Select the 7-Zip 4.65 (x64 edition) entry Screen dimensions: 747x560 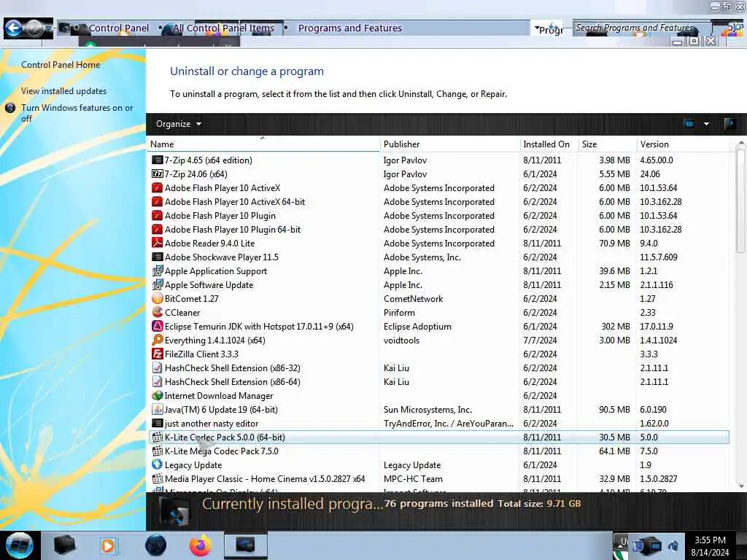point(208,160)
